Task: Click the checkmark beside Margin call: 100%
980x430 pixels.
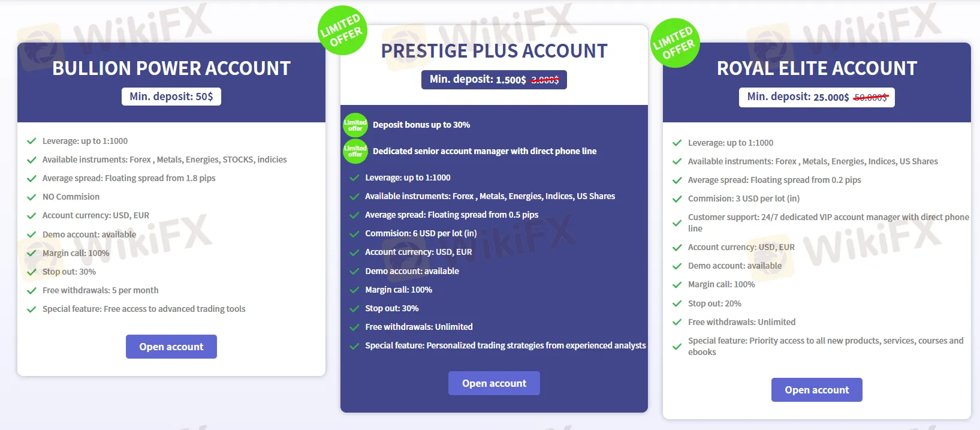Action: 32,252
